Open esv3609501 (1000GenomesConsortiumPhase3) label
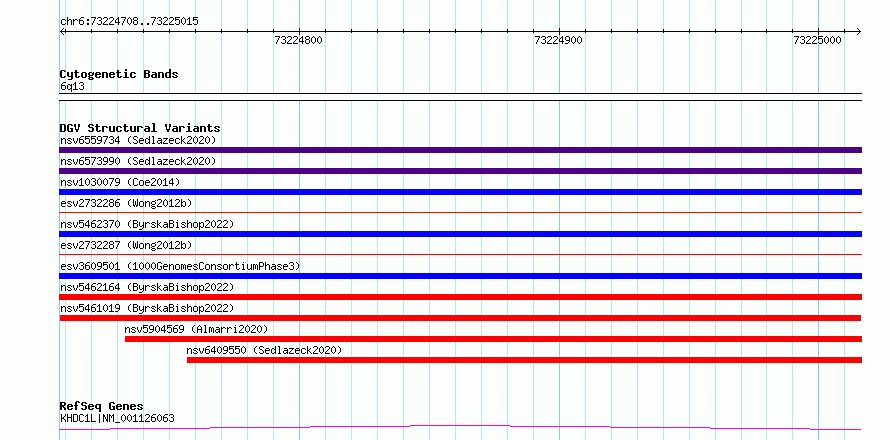This screenshot has height=440, width=890. click(180, 266)
